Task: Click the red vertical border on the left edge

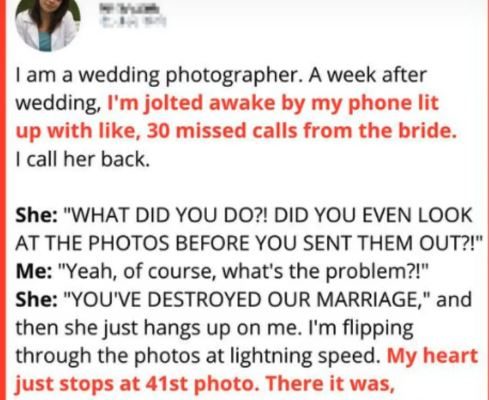Action: (x=3, y=200)
